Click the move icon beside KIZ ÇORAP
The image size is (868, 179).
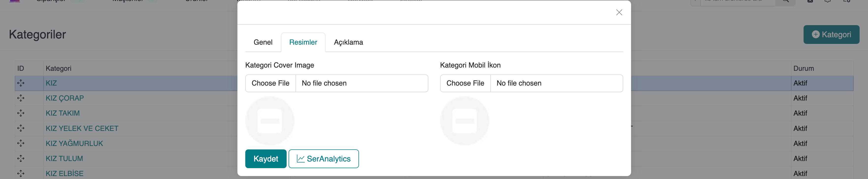[x=21, y=98]
